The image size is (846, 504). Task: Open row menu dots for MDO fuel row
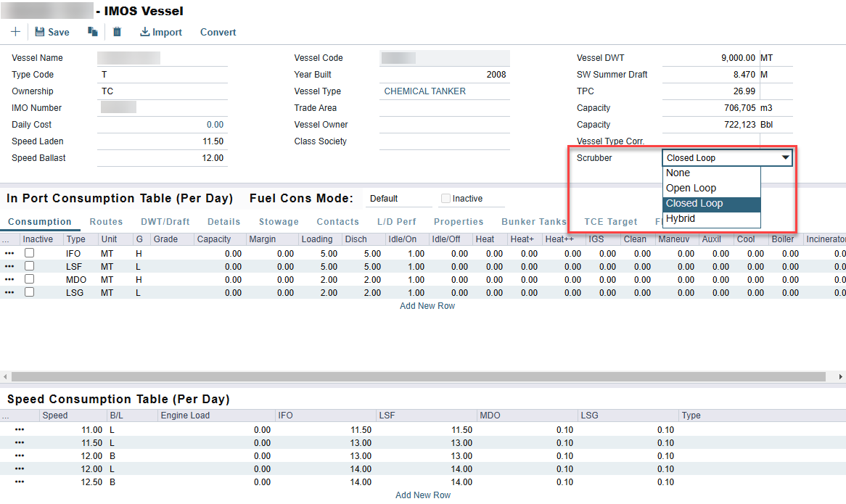pyautogui.click(x=9, y=279)
